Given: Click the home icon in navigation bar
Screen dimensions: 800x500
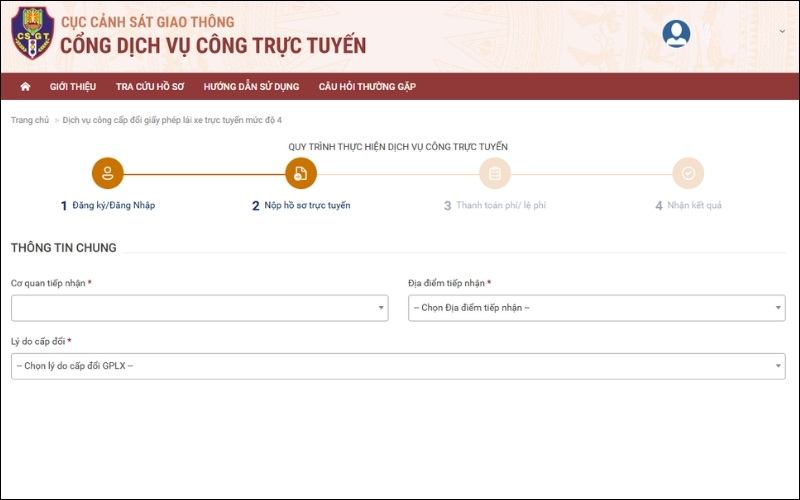Looking at the screenshot, I should pyautogui.click(x=25, y=87).
